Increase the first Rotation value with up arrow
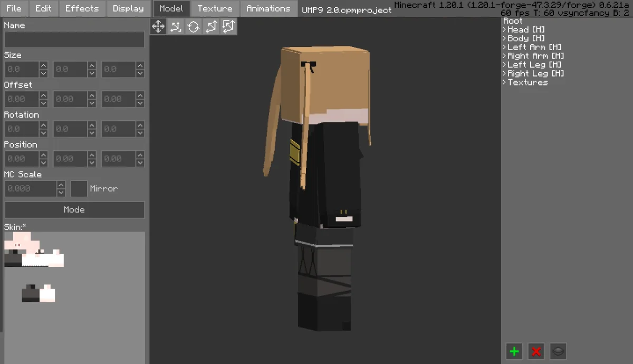633x364 pixels. tap(43, 125)
